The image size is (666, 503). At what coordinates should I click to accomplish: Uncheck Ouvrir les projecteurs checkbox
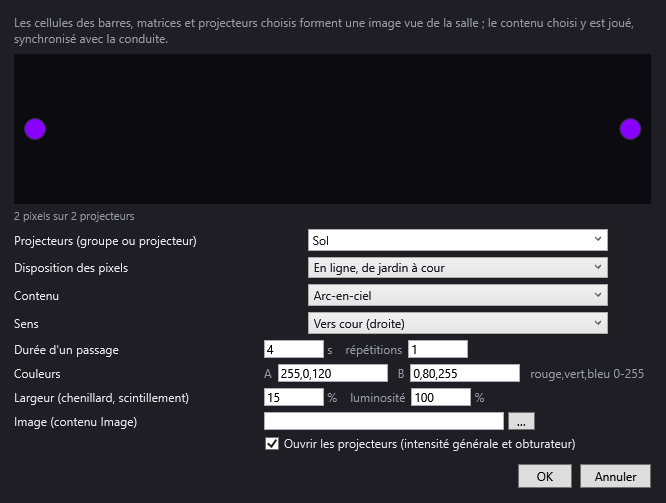(x=272, y=444)
